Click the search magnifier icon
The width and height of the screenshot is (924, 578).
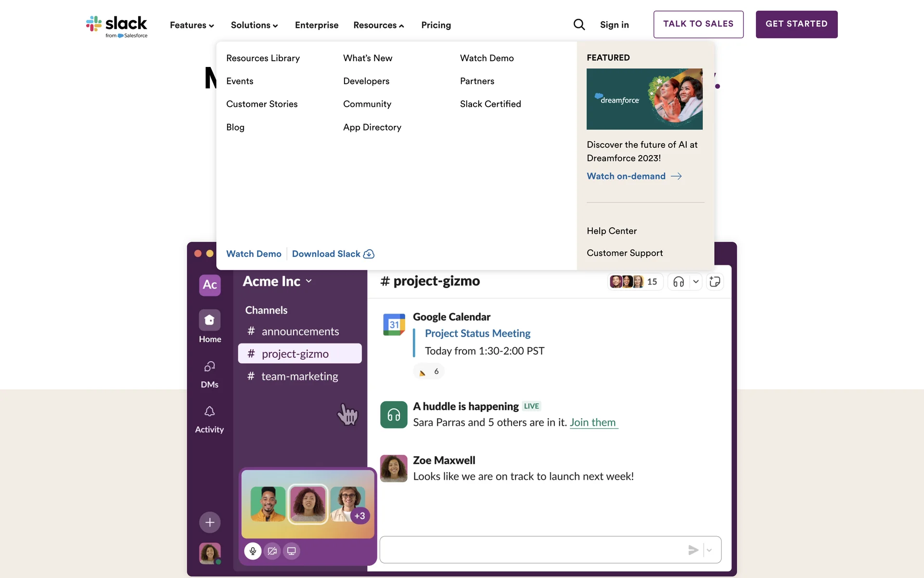pos(579,25)
